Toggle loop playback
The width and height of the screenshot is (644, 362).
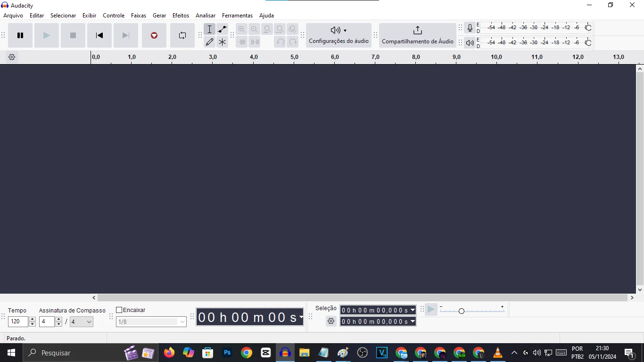(x=182, y=35)
